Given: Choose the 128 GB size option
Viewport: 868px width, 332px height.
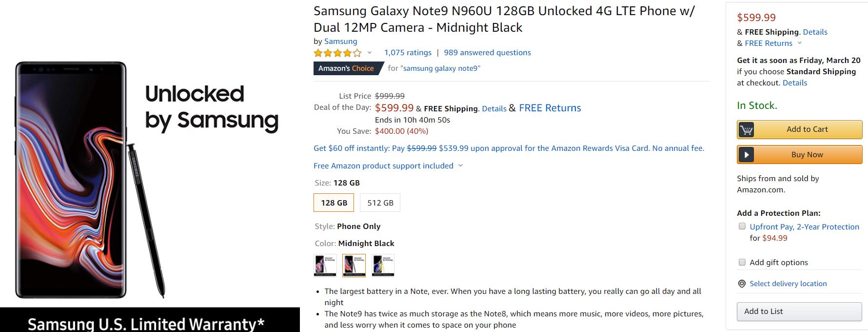Looking at the screenshot, I should coord(334,203).
